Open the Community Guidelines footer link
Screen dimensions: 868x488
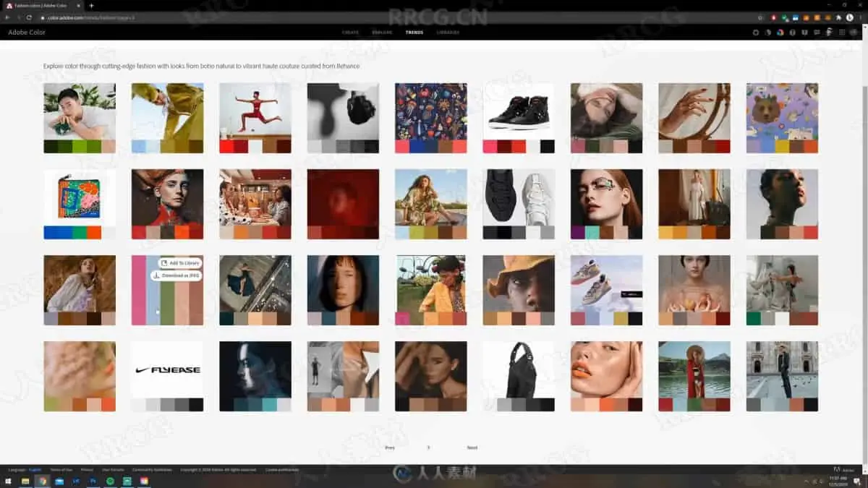pos(152,470)
